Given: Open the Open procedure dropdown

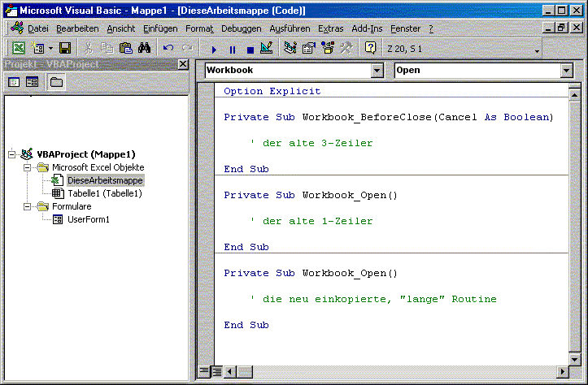Looking at the screenshot, I should (567, 71).
